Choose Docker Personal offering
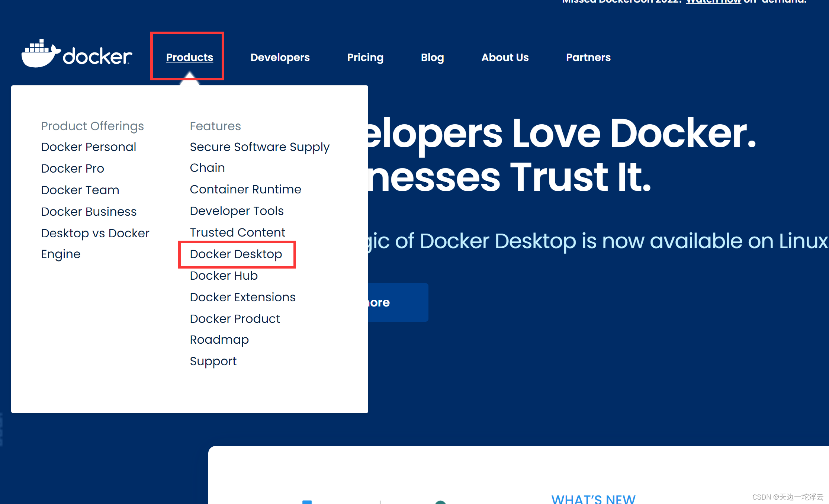 [x=89, y=147]
